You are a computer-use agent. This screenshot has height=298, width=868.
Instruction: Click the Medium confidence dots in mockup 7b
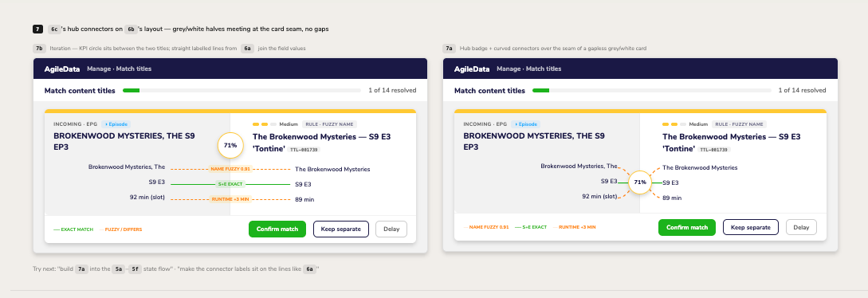(x=264, y=124)
